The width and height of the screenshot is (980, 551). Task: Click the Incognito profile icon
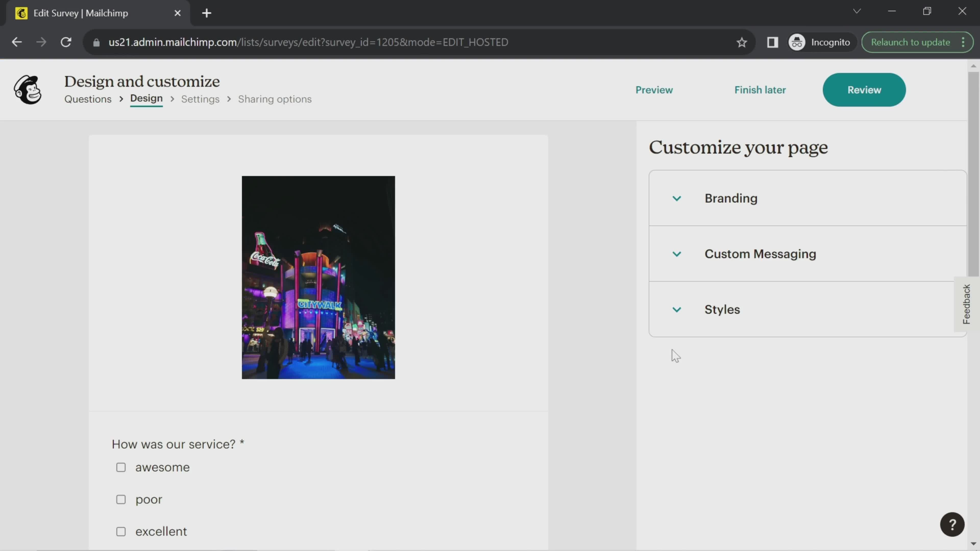pyautogui.click(x=798, y=42)
